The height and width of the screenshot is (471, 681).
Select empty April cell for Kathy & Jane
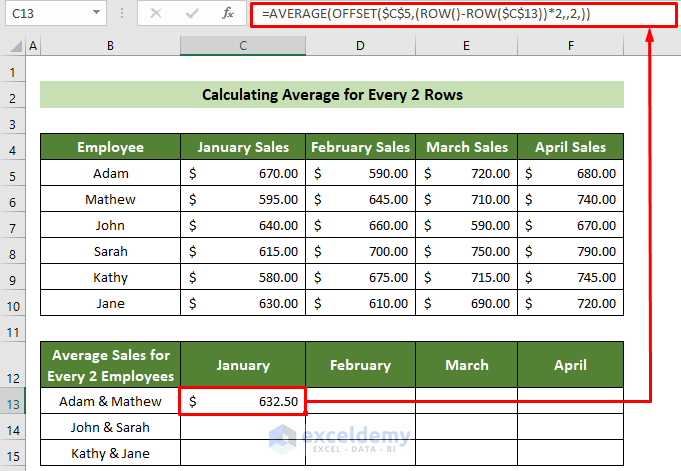[570, 453]
